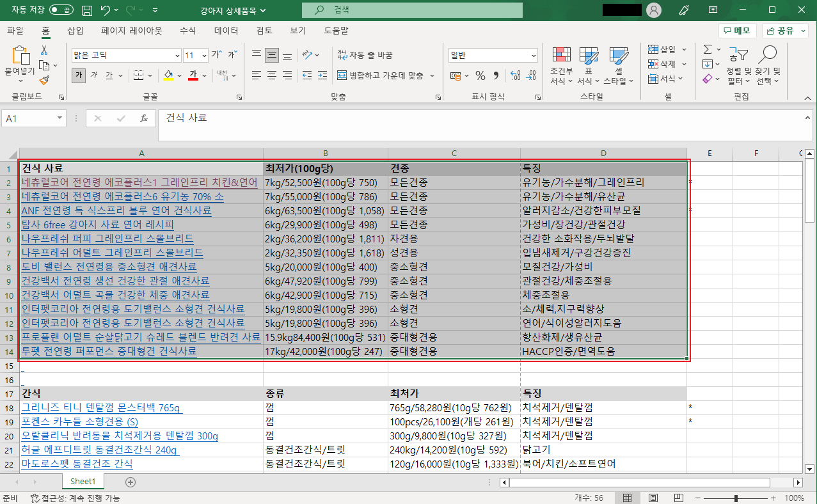
Task: Click the Increase Indent icon
Action: 324,75
